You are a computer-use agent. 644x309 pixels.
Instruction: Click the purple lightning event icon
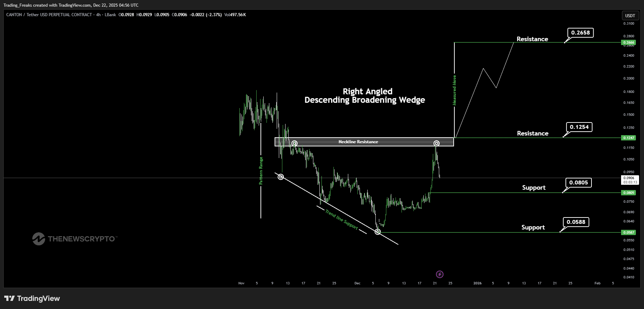pyautogui.click(x=440, y=274)
